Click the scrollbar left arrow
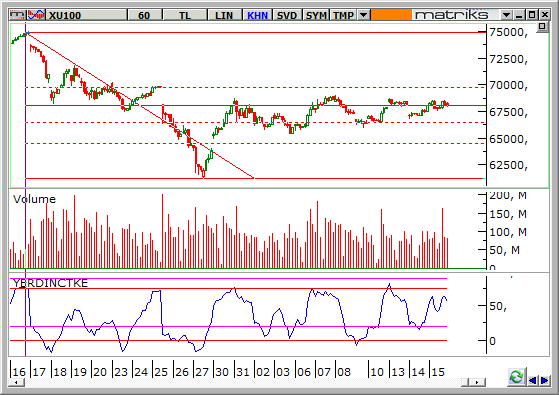The width and height of the screenshot is (559, 395). (x=17, y=383)
